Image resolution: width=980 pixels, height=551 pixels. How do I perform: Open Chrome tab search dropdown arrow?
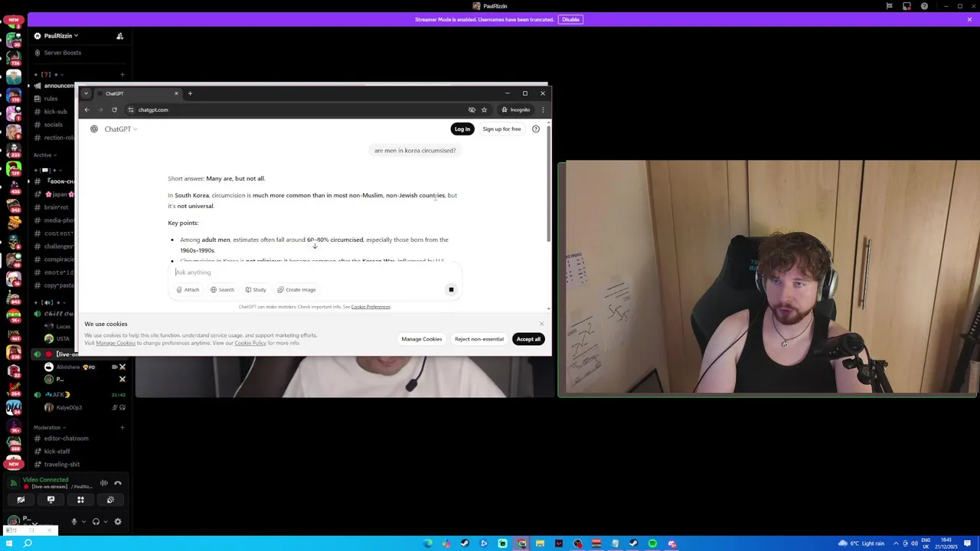click(x=86, y=93)
